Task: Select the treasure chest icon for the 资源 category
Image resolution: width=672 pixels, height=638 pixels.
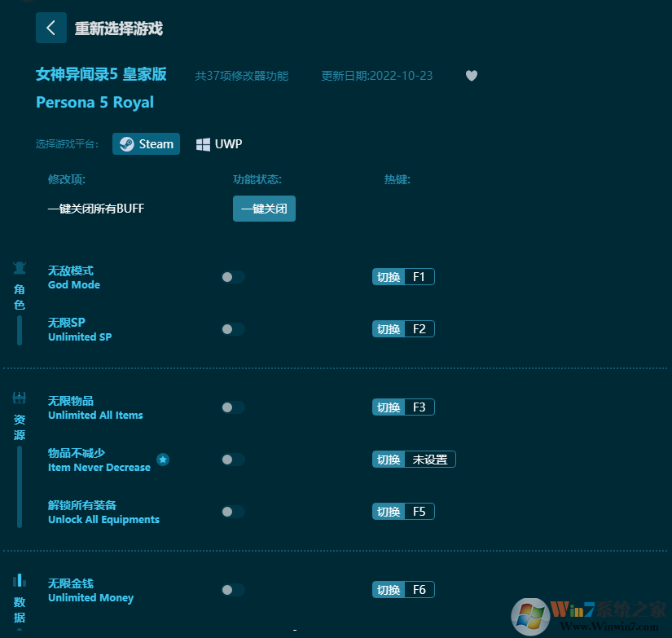Action: [19, 397]
